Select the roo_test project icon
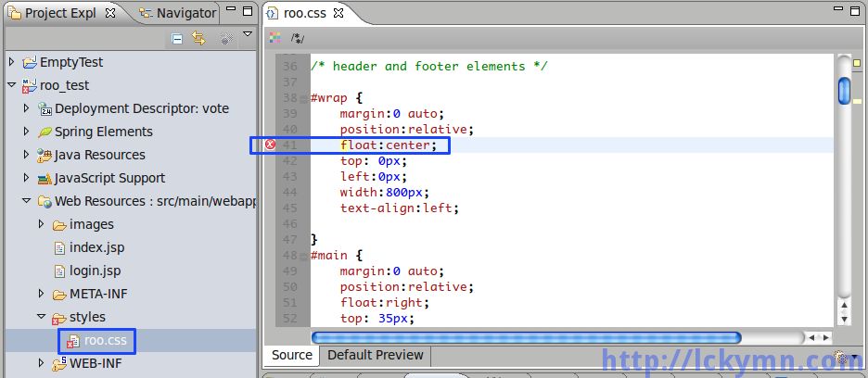 [30, 86]
